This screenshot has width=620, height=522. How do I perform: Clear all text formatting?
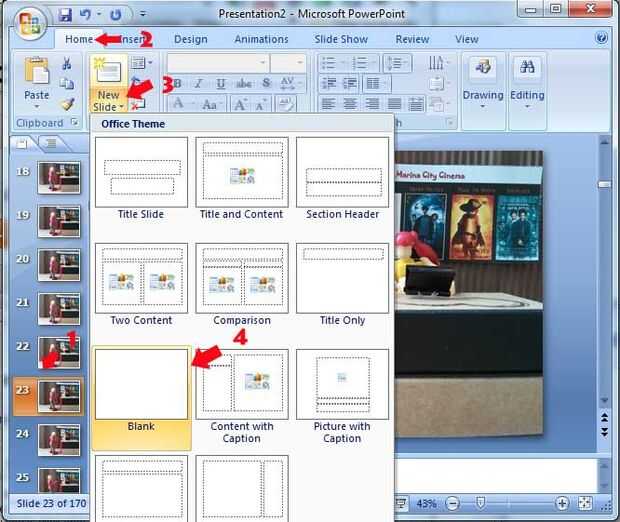pos(286,104)
